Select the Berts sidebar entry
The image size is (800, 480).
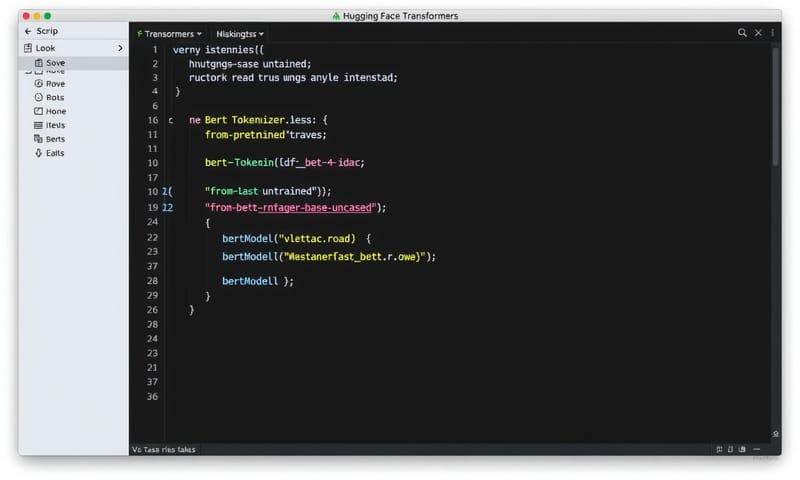[54, 140]
